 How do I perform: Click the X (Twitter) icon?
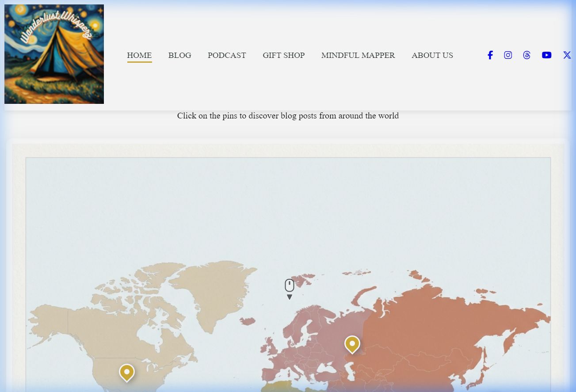coord(567,55)
